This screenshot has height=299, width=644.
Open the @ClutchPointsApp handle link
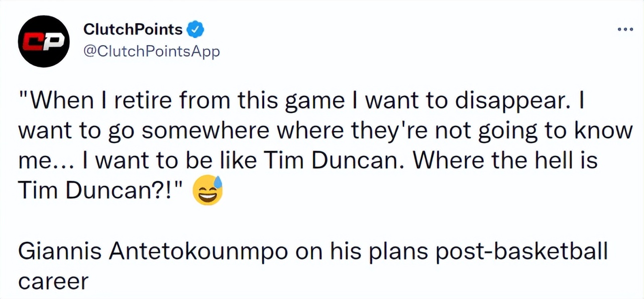point(151,51)
